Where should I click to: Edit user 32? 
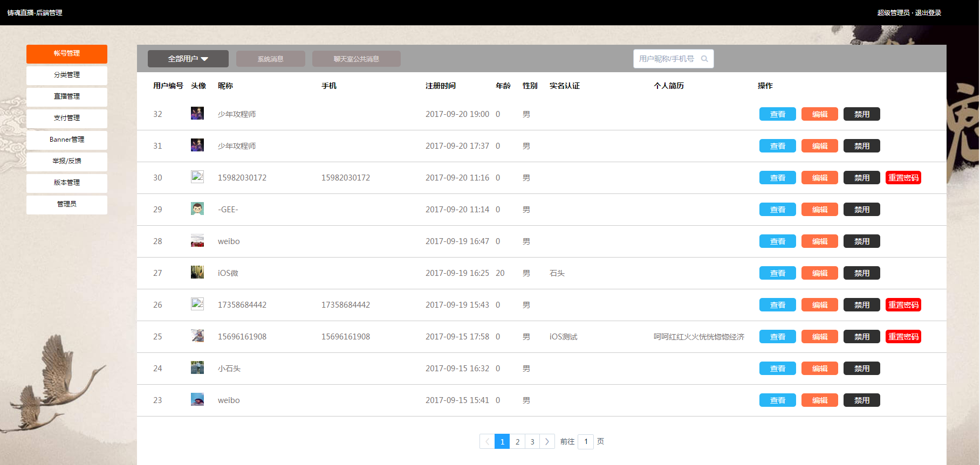820,114
